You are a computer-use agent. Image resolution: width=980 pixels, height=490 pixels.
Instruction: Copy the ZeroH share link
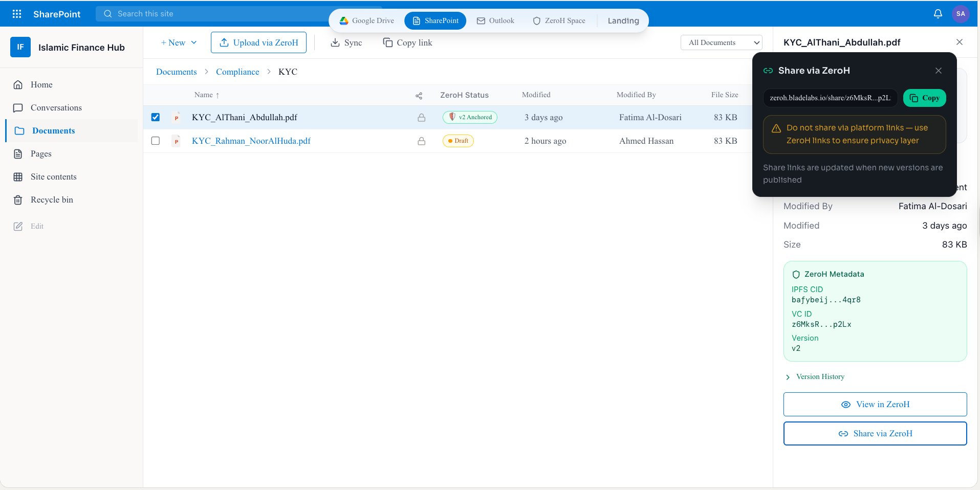924,98
